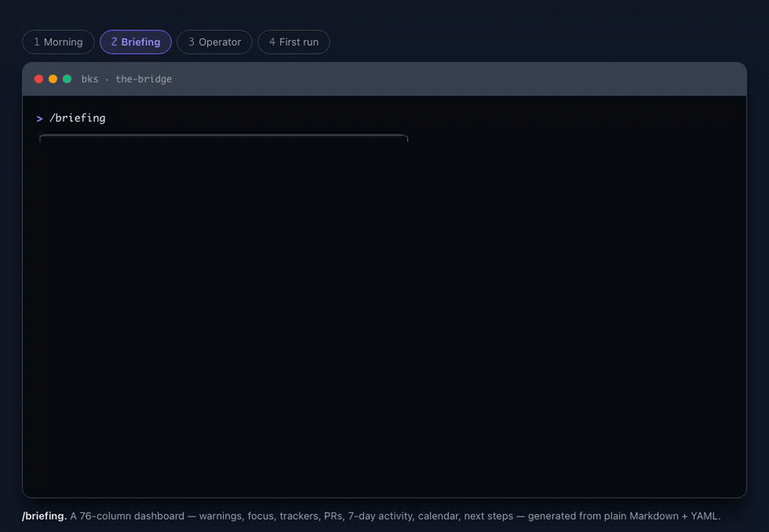Go to the 4 First run tab
769x532 pixels.
(x=293, y=42)
